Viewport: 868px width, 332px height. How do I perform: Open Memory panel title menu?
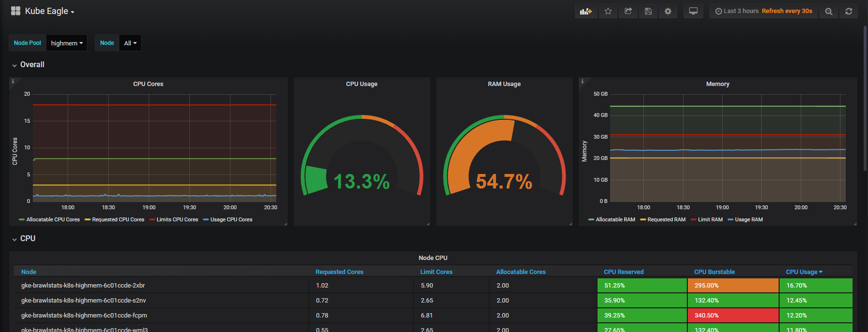[x=718, y=84]
